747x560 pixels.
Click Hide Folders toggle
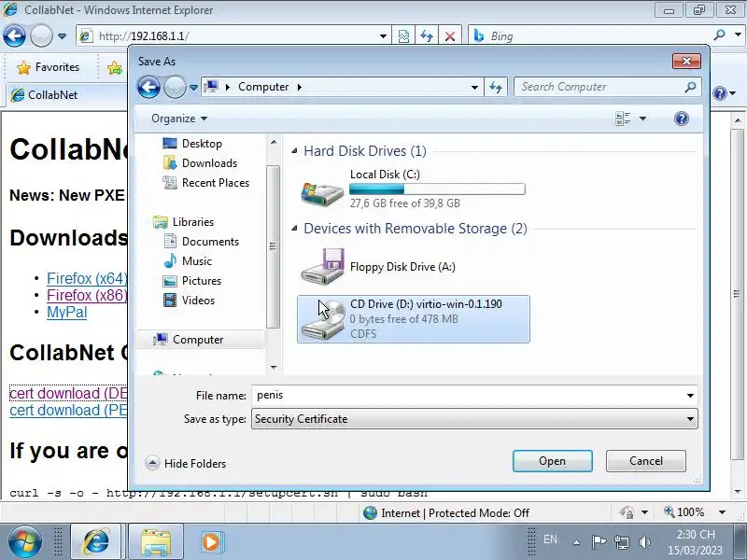[186, 463]
